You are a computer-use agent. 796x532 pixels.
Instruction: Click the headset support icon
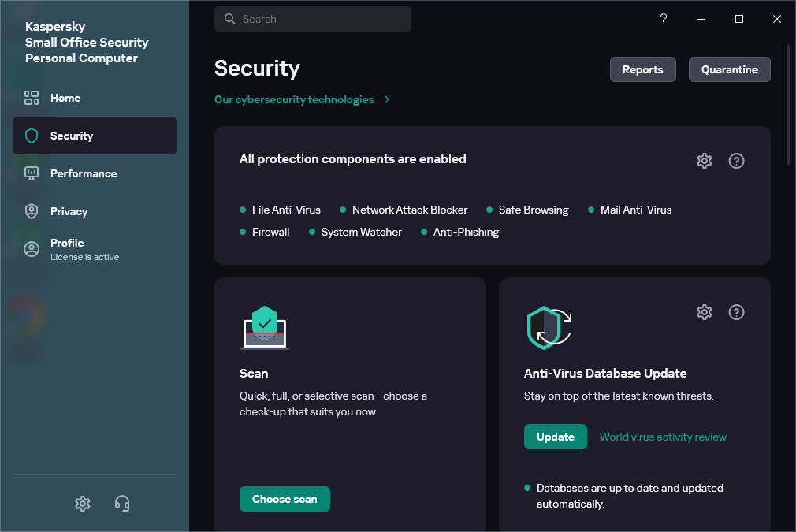[x=122, y=503]
